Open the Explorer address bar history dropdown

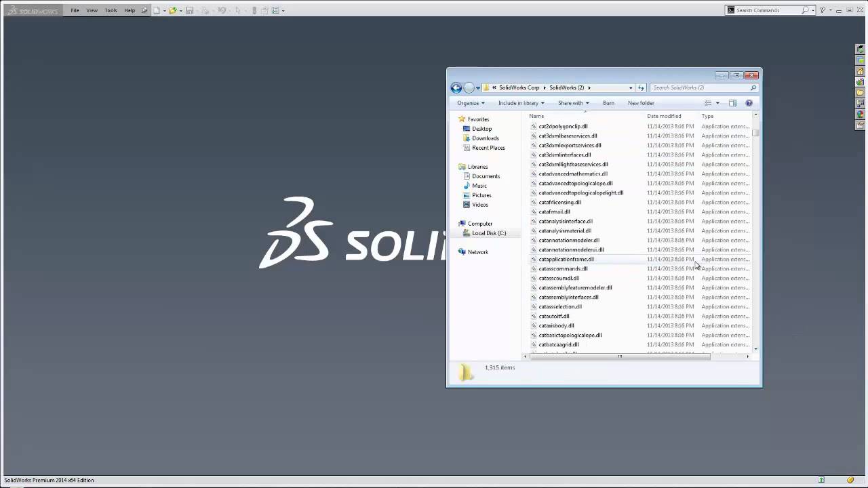tap(631, 87)
